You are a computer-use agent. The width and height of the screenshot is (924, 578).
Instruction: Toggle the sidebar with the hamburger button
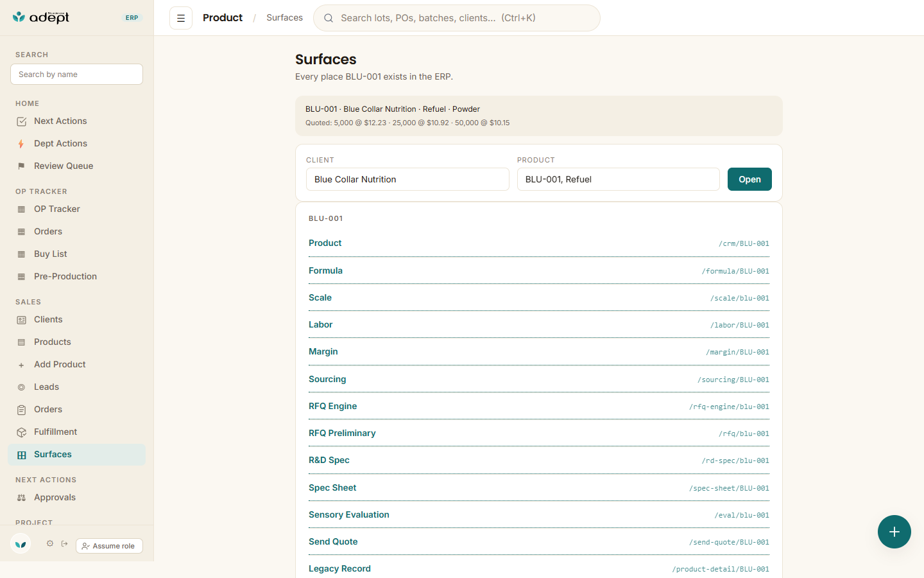[x=181, y=18]
